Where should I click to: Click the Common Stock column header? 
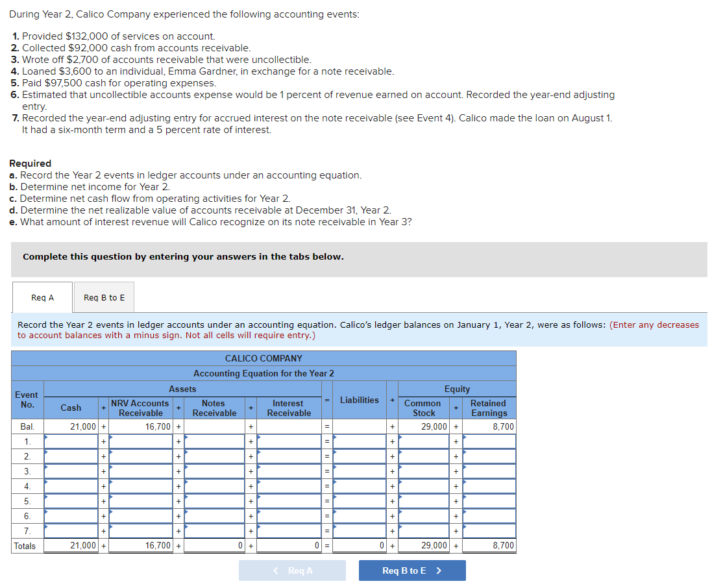pos(423,408)
